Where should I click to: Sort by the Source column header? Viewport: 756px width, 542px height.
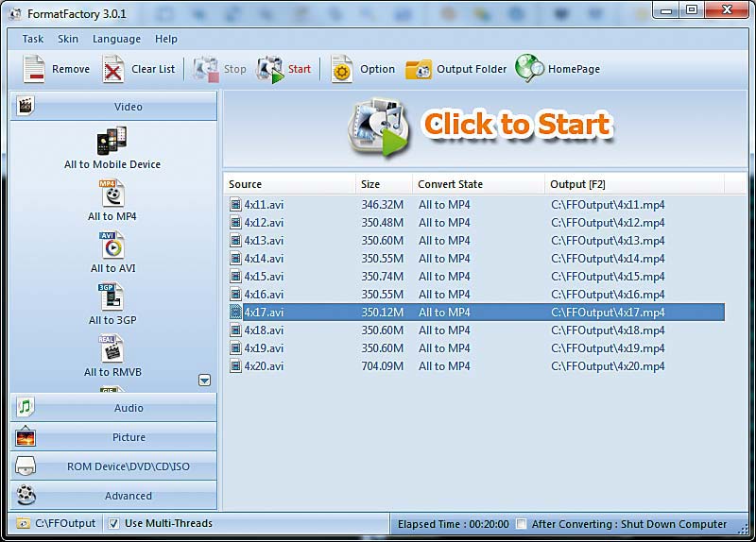pyautogui.click(x=289, y=184)
